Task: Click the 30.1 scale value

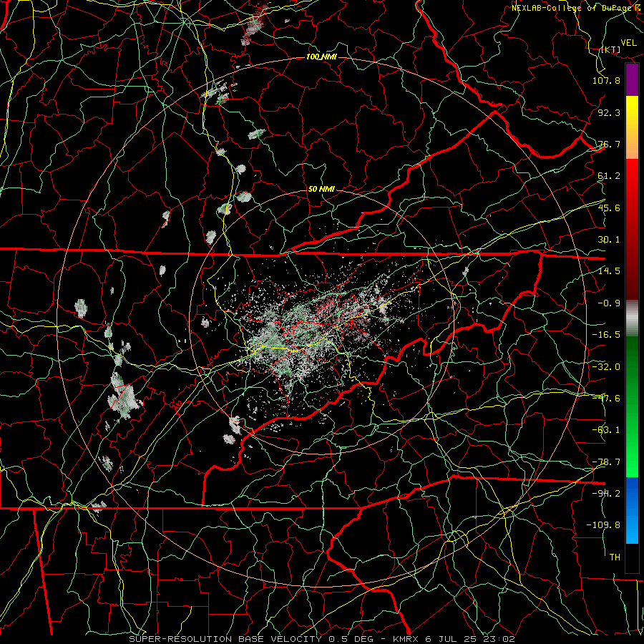Action: pos(609,240)
